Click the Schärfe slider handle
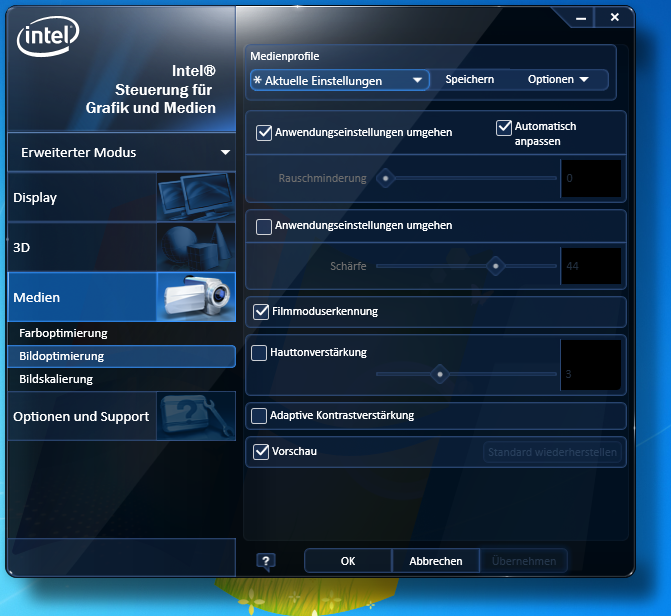The height and width of the screenshot is (616, 671). (x=494, y=266)
